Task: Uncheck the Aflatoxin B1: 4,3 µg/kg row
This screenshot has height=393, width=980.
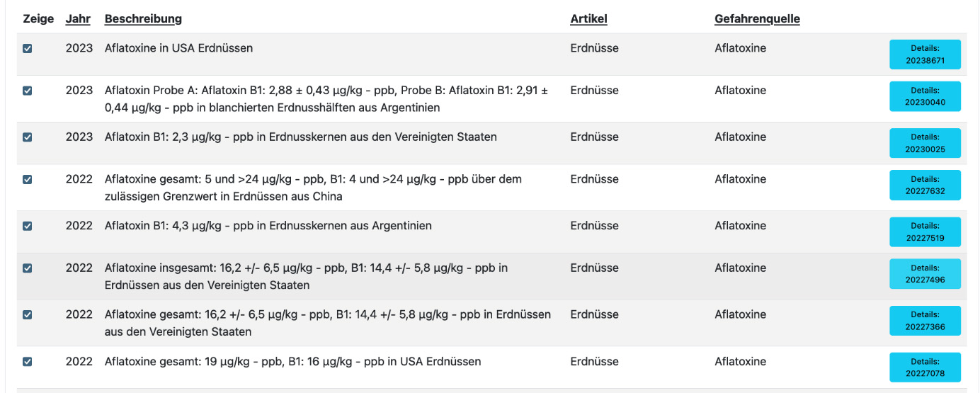Action: coord(28,227)
